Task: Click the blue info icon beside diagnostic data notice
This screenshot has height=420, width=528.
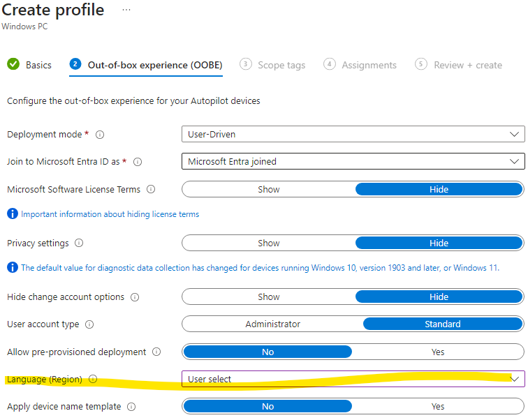Action: tap(13, 267)
